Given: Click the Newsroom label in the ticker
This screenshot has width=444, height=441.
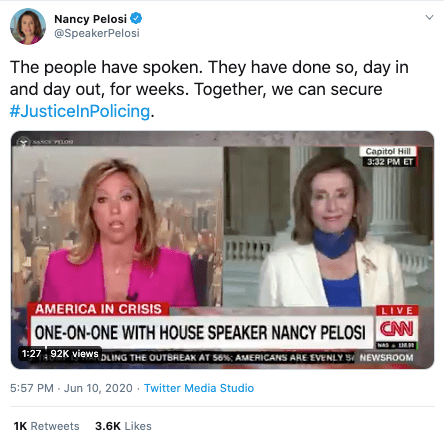Looking at the screenshot, I should (x=387, y=357).
